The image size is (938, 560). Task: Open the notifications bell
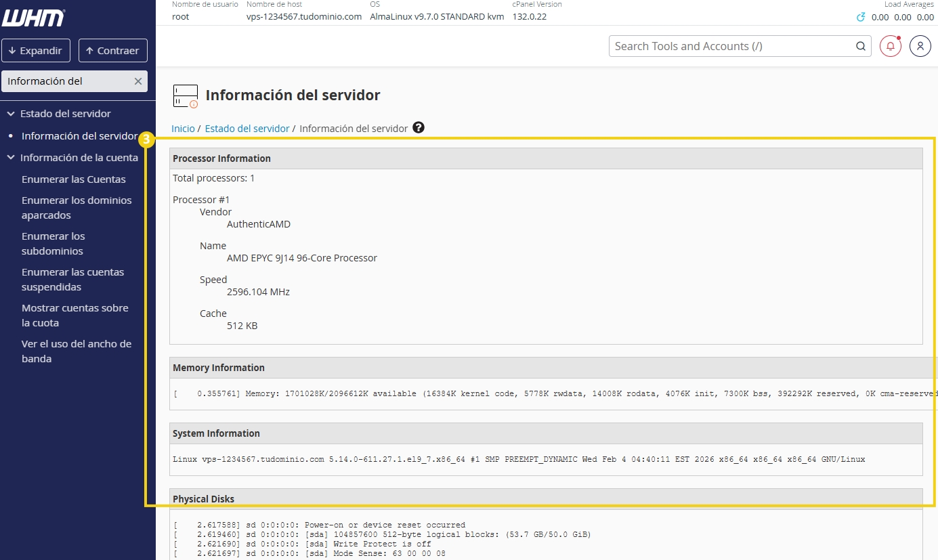pyautogui.click(x=890, y=46)
